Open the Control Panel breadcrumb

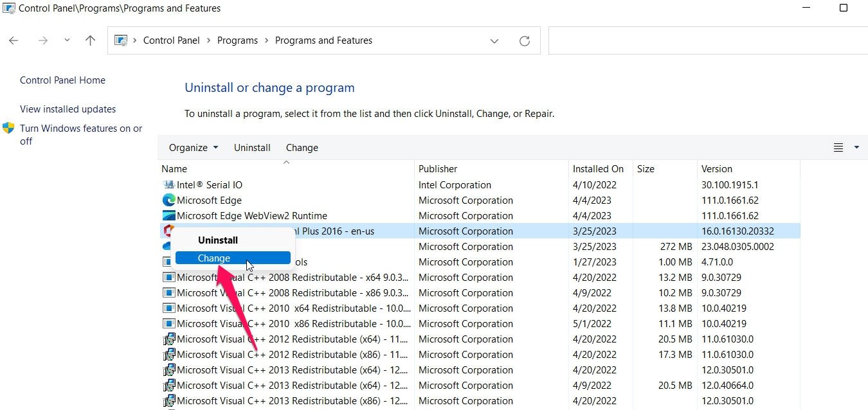[171, 40]
